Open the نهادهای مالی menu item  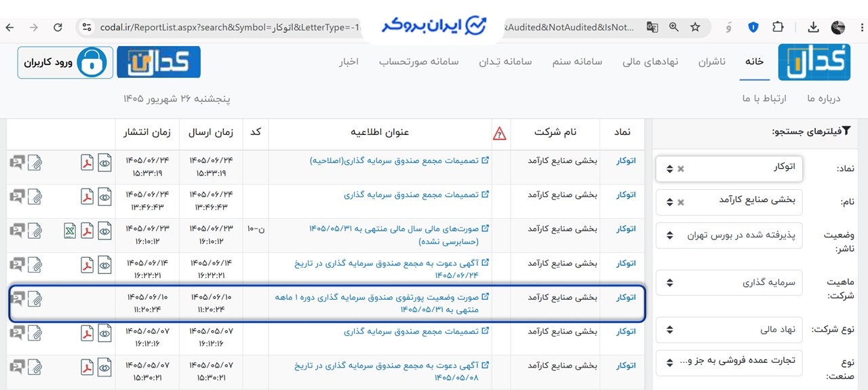coord(651,62)
